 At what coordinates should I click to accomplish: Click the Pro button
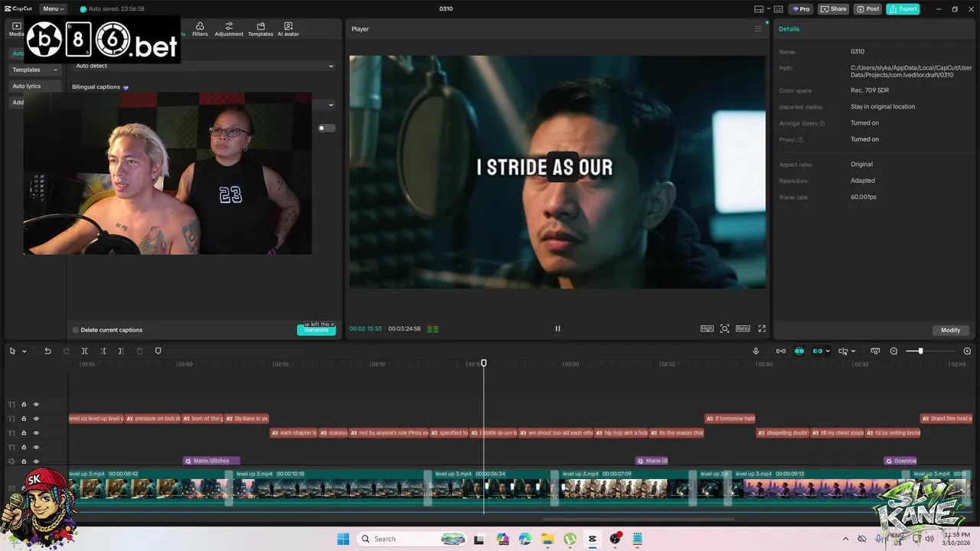[x=801, y=9]
